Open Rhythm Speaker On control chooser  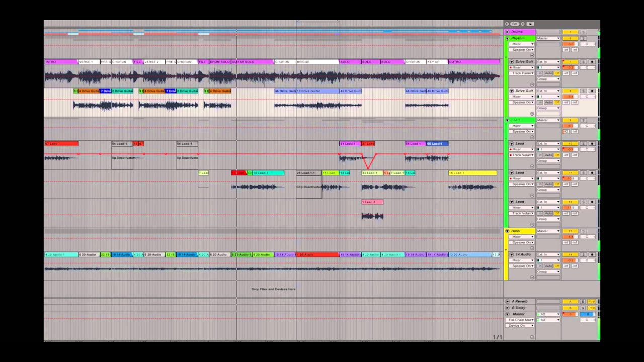coord(522,50)
